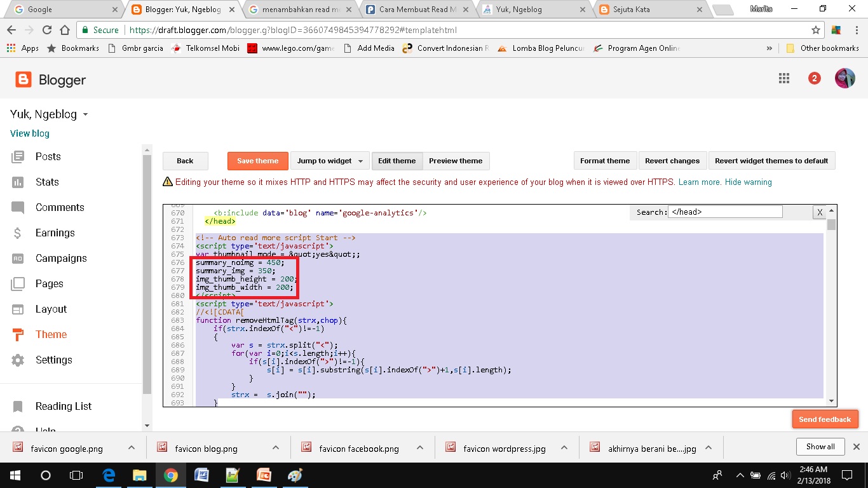Open the Jump to widget dropdown
The width and height of the screenshot is (868, 488).
point(330,161)
